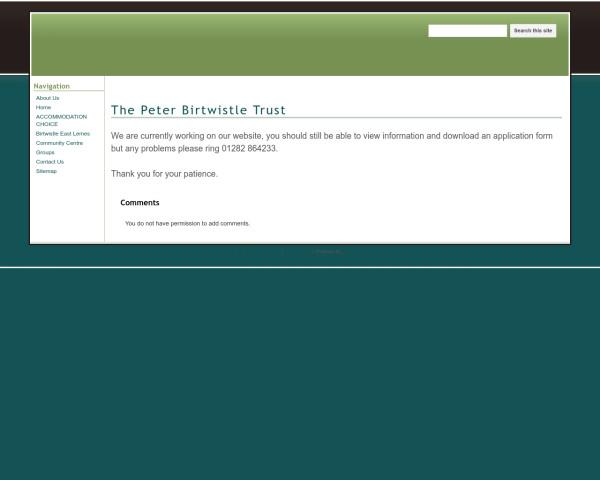Click the search input field

[x=467, y=31]
